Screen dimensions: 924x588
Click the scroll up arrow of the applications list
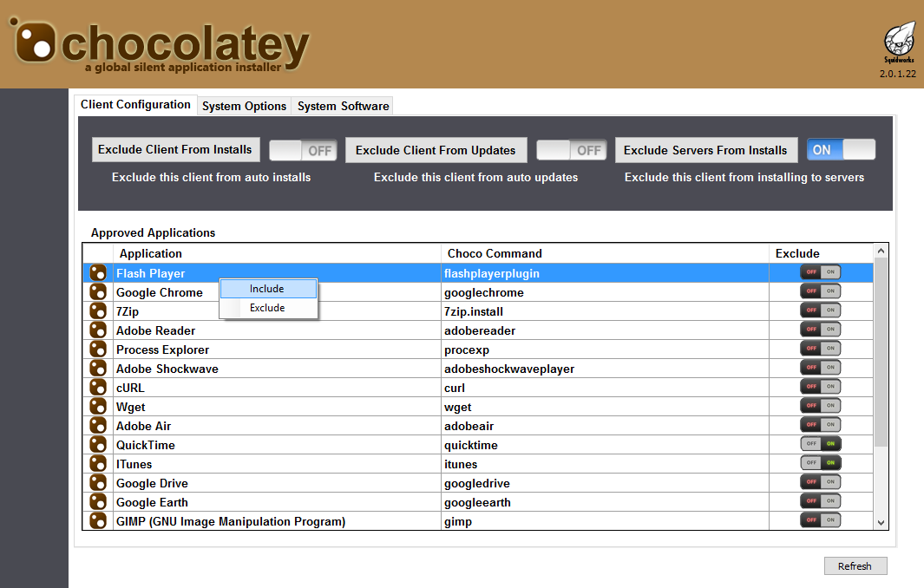881,251
